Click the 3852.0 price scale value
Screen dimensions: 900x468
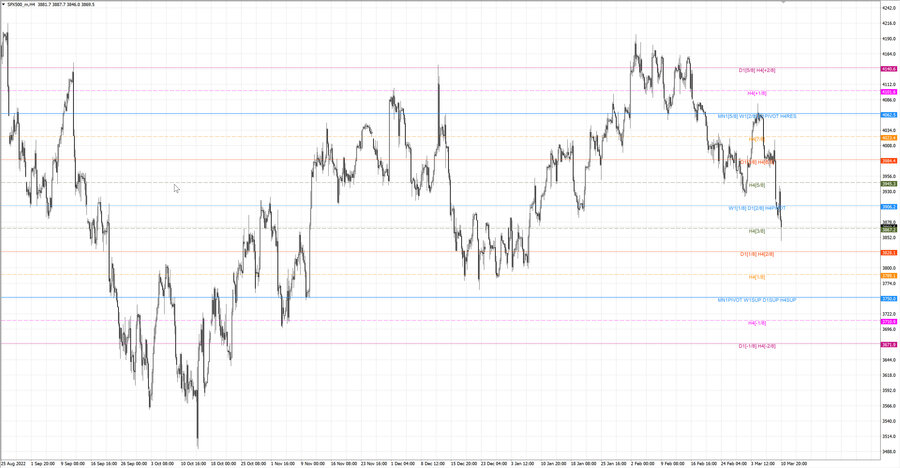889,238
